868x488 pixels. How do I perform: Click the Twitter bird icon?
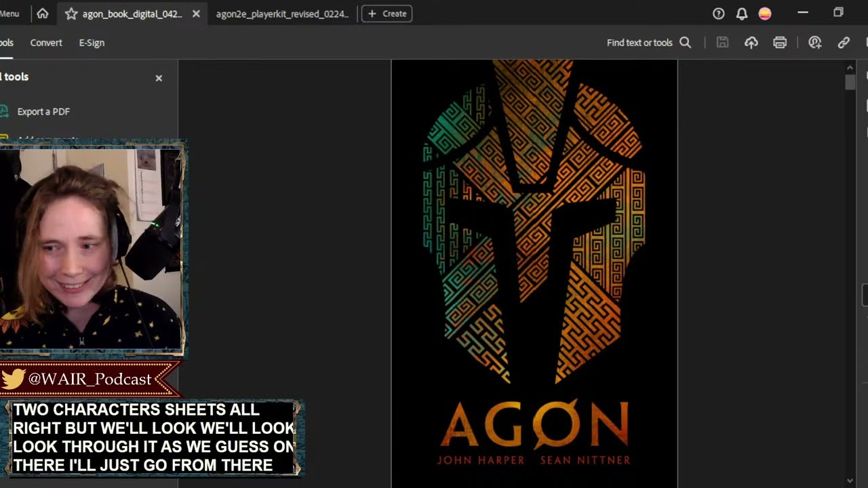tap(13, 379)
